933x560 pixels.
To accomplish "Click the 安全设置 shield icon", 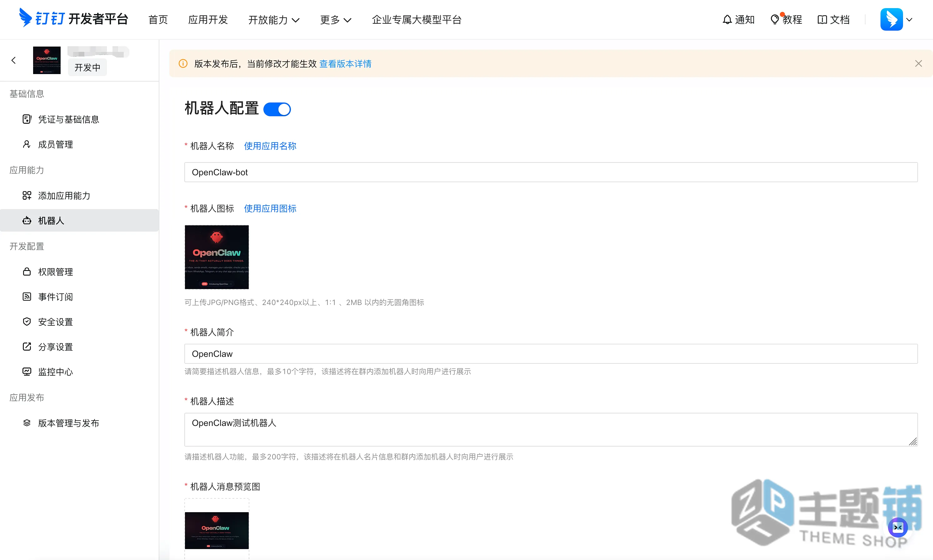I will [x=27, y=322].
